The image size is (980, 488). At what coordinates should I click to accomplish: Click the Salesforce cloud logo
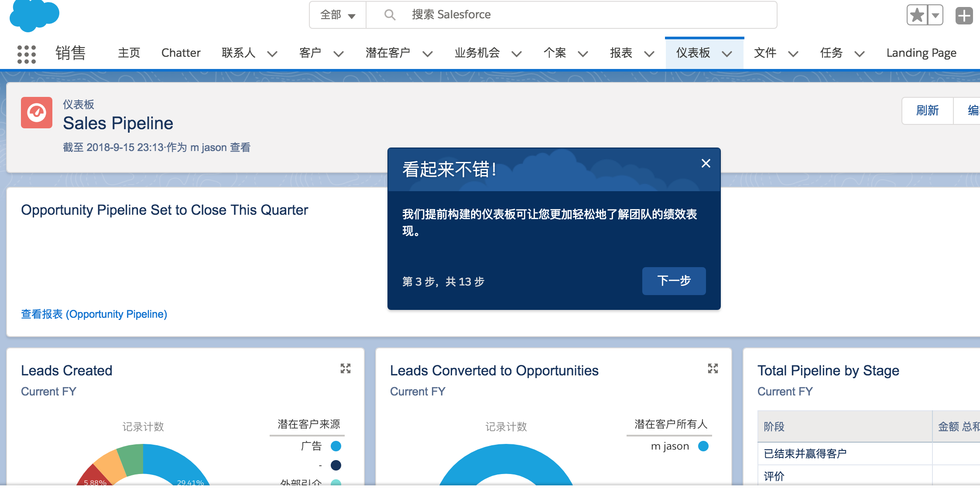[x=34, y=16]
